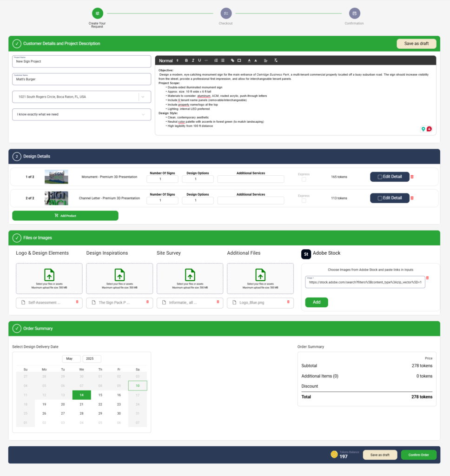Go to the Checkout step
The height and width of the screenshot is (476, 450).
(225, 13)
